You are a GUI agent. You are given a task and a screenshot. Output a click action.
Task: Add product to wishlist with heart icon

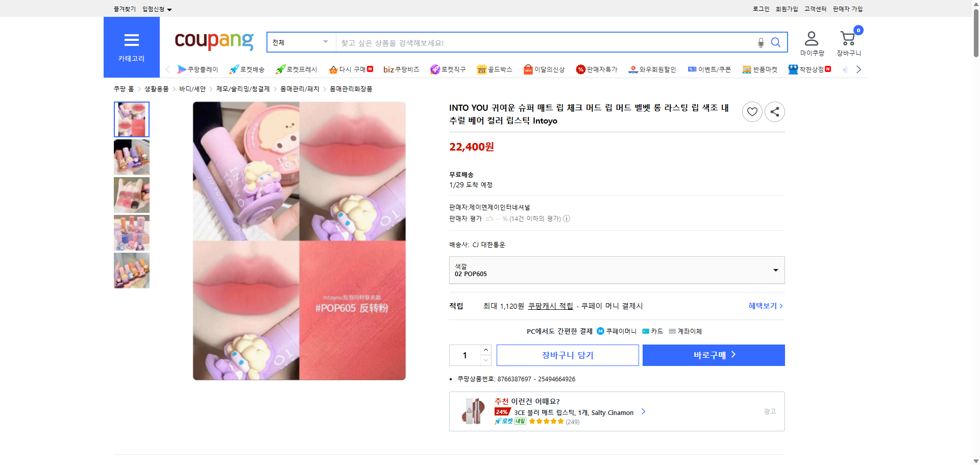(x=752, y=111)
